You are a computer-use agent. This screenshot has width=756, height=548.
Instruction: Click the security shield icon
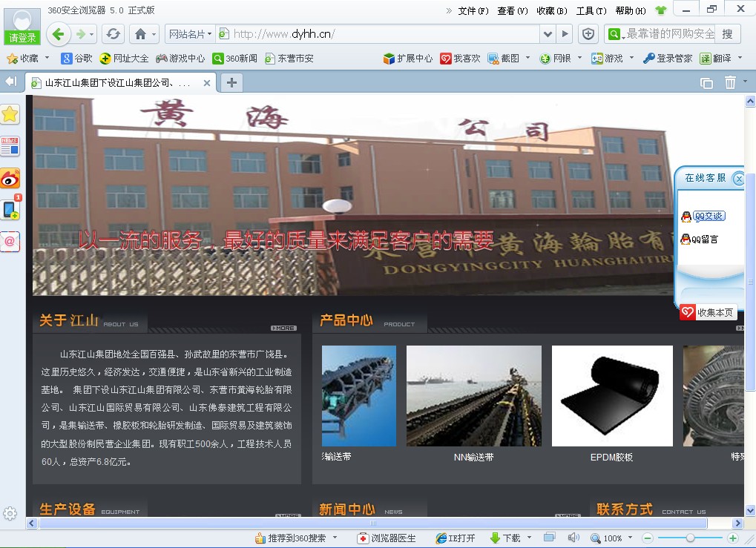pos(588,33)
